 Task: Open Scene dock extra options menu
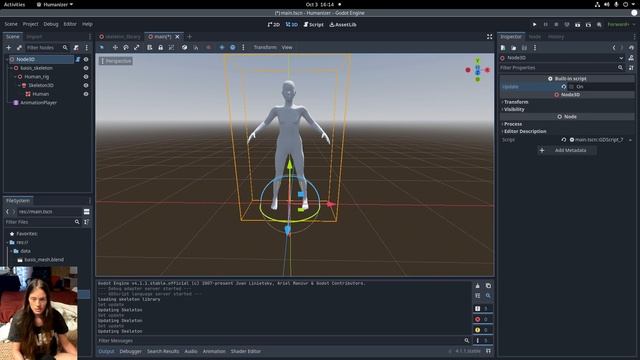tap(87, 48)
